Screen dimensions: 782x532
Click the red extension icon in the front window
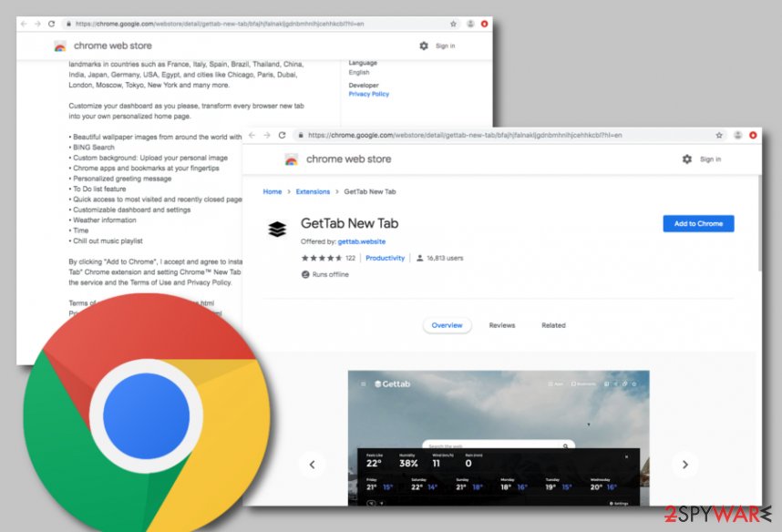753,135
